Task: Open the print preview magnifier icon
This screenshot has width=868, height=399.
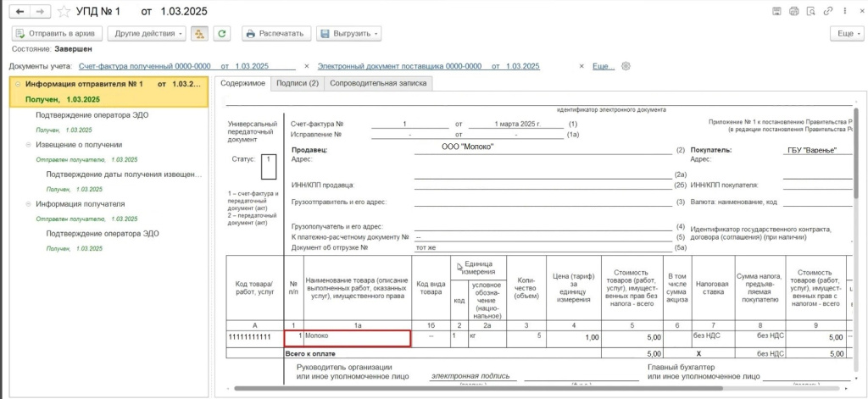Action: coord(811,11)
